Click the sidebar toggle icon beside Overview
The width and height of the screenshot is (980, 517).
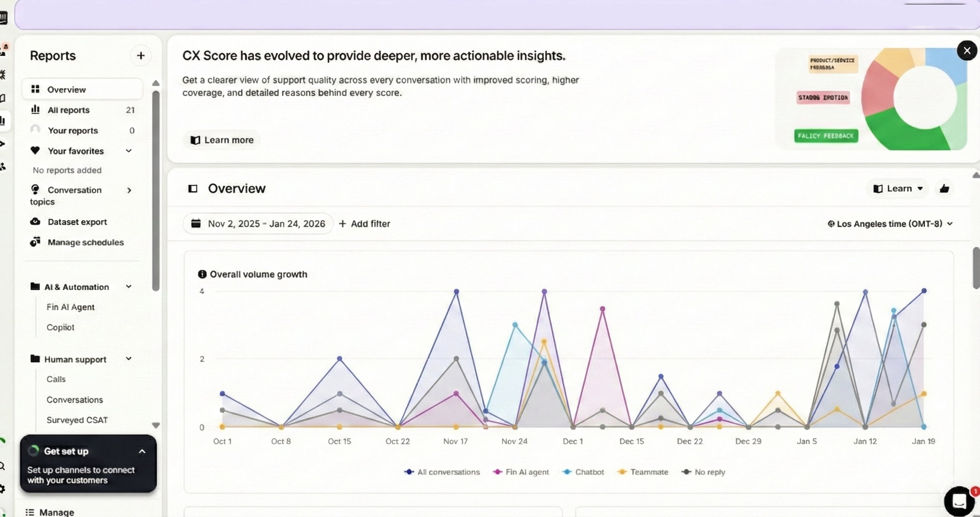pyautogui.click(x=193, y=189)
